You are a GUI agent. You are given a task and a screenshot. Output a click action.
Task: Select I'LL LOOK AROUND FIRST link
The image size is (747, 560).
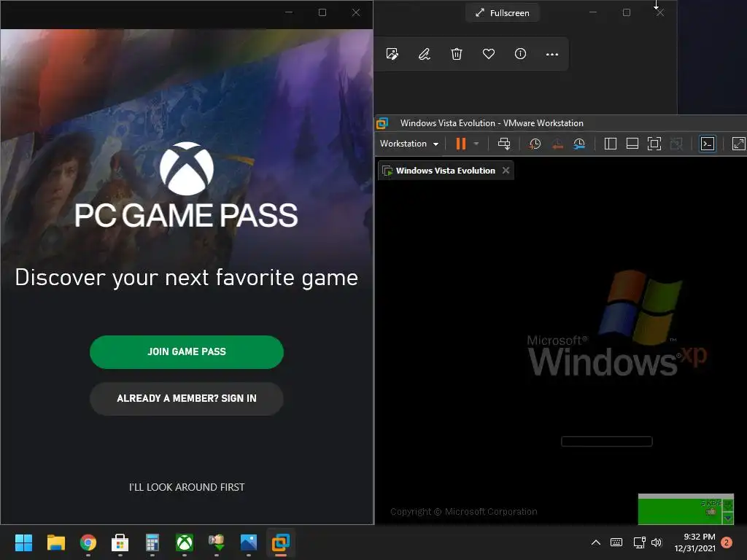click(186, 487)
